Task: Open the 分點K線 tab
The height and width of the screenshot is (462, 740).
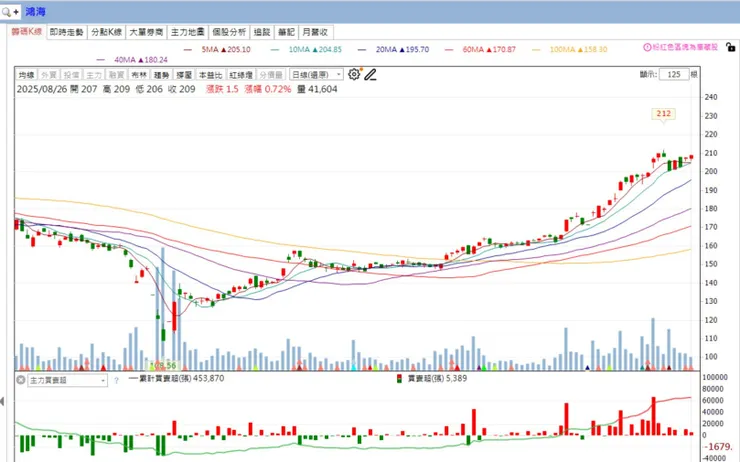Action: pyautogui.click(x=107, y=32)
